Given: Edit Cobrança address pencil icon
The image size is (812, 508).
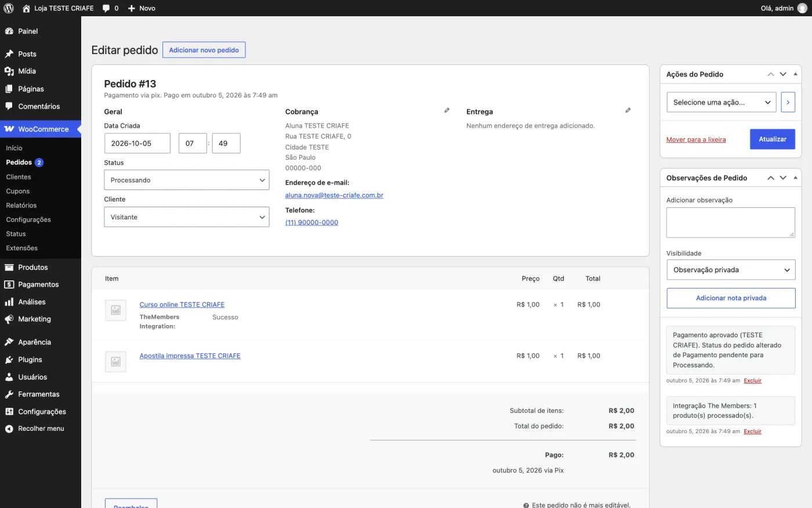Looking at the screenshot, I should coord(447,110).
